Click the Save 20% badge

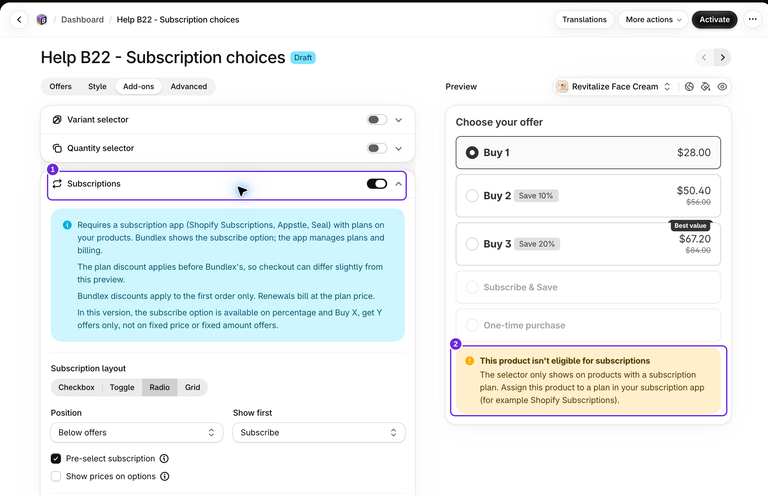[x=537, y=244]
